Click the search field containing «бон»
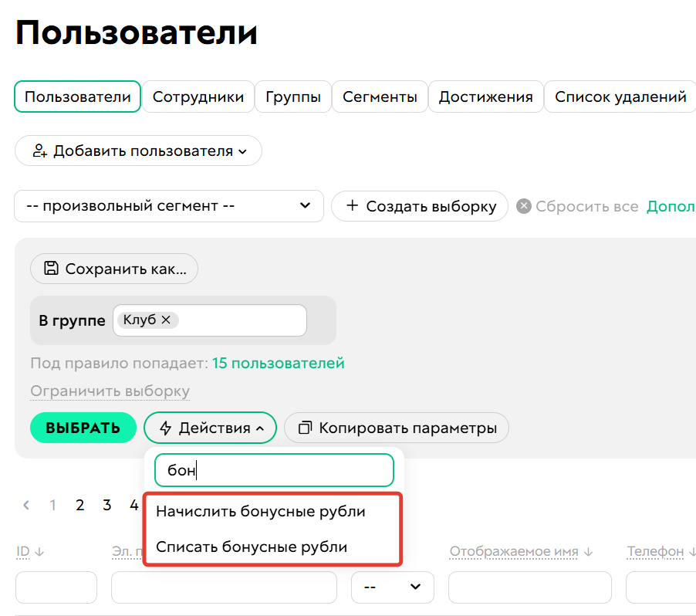The height and width of the screenshot is (616, 696). [x=274, y=469]
